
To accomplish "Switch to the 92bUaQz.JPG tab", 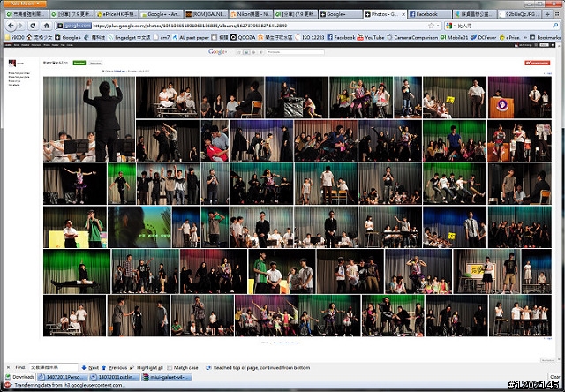I will coord(520,14).
